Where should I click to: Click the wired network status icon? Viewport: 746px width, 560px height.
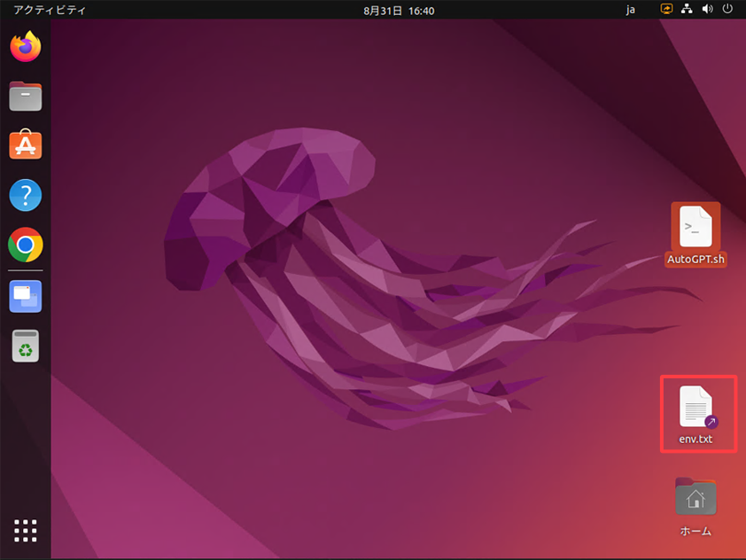pos(687,10)
